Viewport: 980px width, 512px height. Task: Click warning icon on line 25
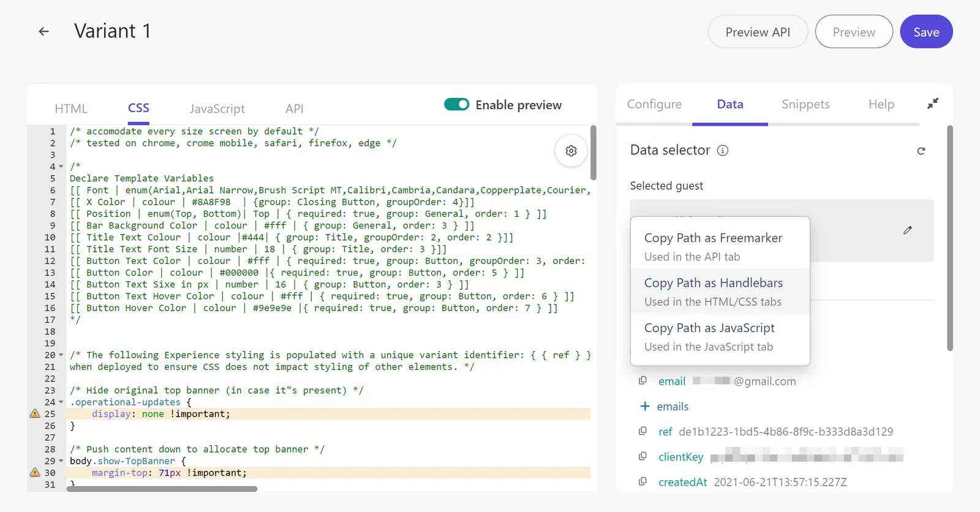[35, 414]
